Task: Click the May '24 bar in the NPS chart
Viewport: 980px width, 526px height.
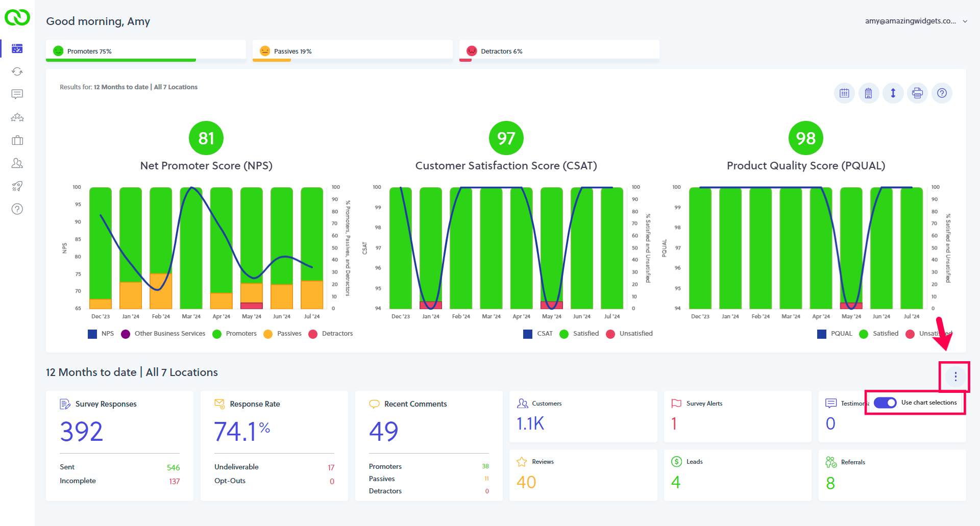Action: [251, 248]
